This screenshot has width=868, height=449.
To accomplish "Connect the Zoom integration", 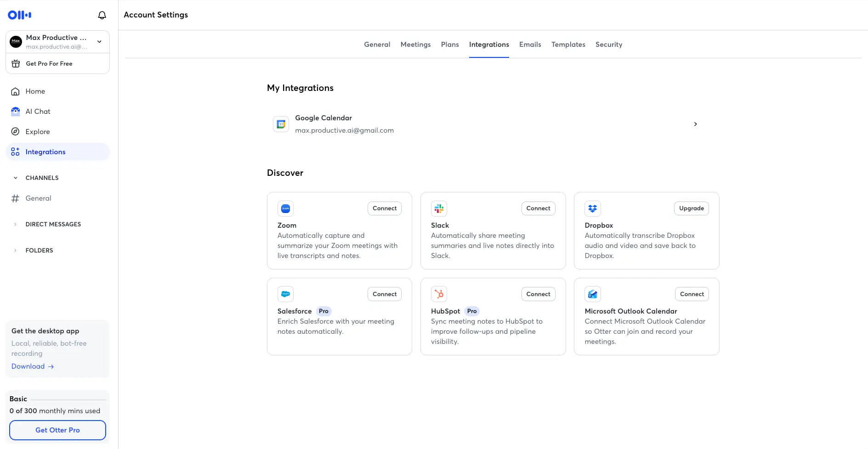I will point(385,208).
